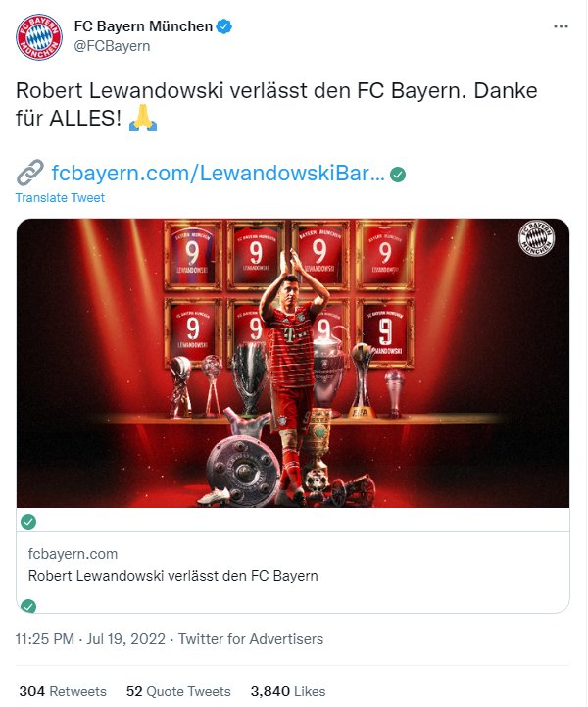Click the chain link icon before the URL
Screen dimensions: 588x707
point(29,173)
